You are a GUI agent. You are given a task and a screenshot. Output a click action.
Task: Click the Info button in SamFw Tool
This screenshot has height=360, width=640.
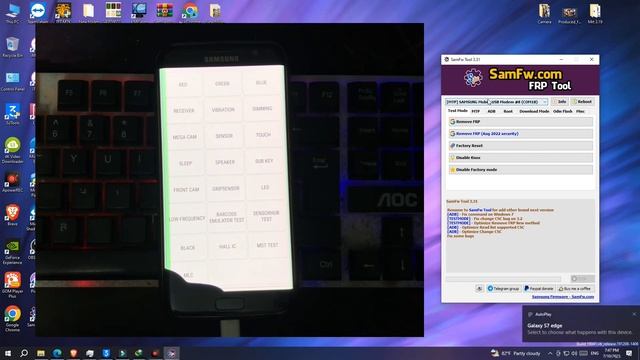pos(560,102)
